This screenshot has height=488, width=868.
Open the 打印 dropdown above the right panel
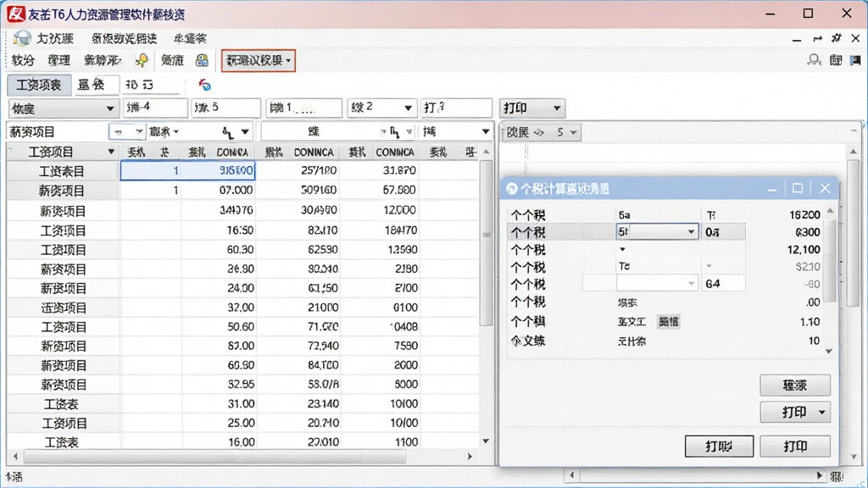(532, 108)
